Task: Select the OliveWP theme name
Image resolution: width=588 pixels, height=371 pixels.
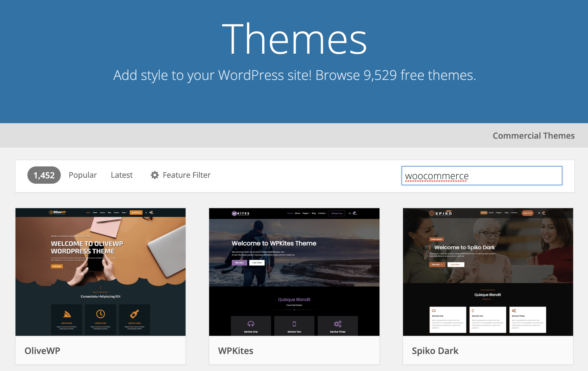Action: (42, 351)
